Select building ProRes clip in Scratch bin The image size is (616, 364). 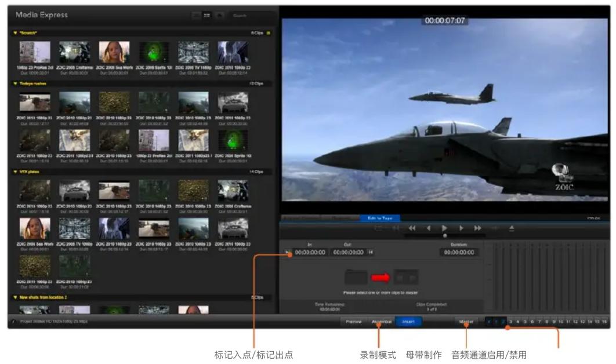(35, 52)
